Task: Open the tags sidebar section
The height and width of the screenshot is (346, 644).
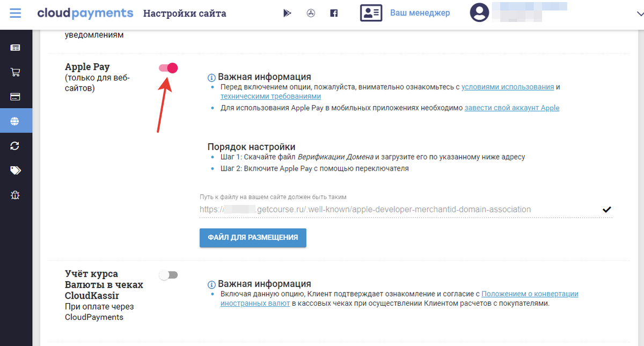Action: pos(15,171)
